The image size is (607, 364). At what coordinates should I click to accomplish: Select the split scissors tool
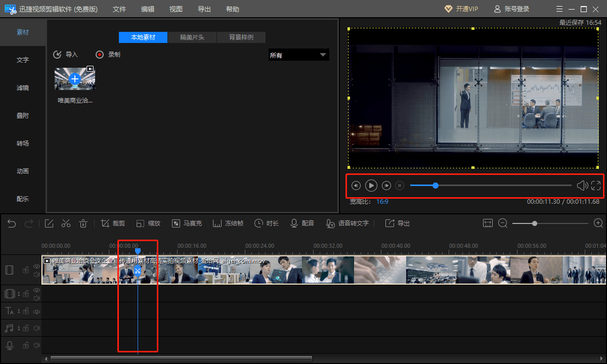[x=66, y=222]
